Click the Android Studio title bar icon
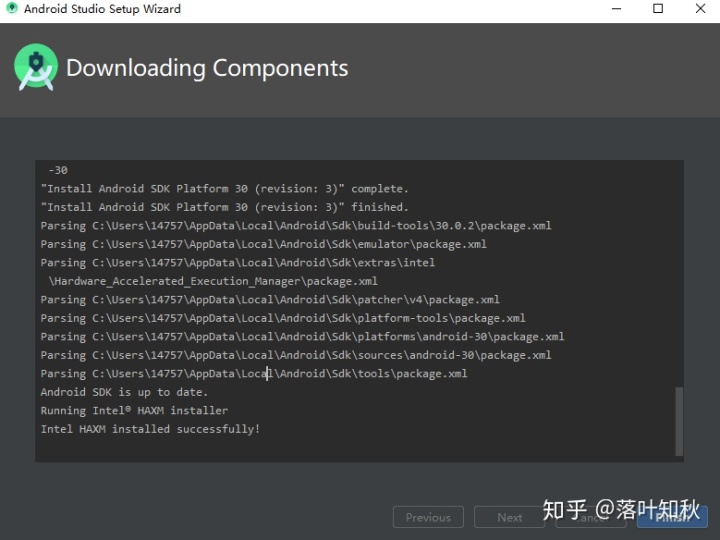Screen dimensions: 720x540 12,8
